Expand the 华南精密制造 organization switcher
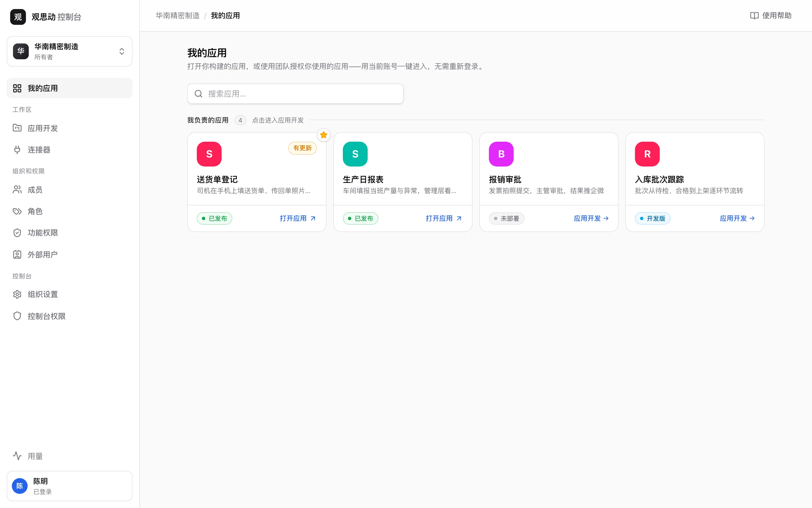 coord(69,51)
